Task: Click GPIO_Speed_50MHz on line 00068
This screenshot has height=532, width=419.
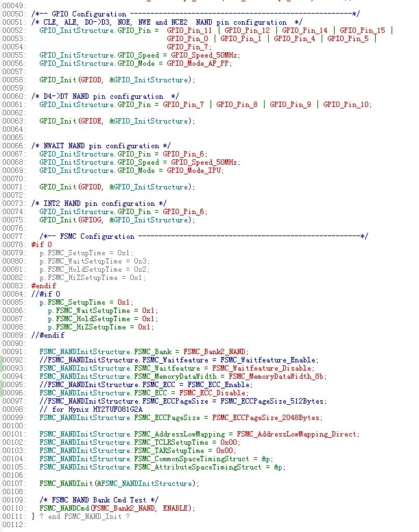Action: click(x=204, y=162)
